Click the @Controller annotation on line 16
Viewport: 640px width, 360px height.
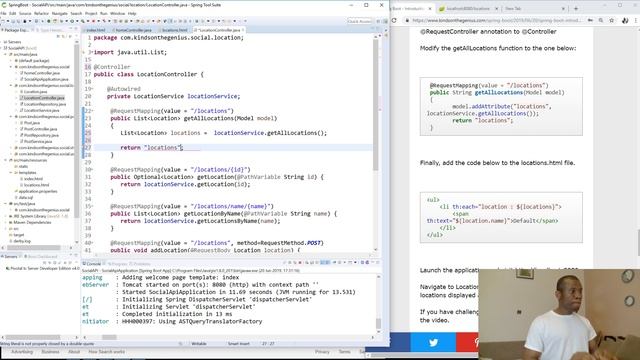[x=112, y=67]
